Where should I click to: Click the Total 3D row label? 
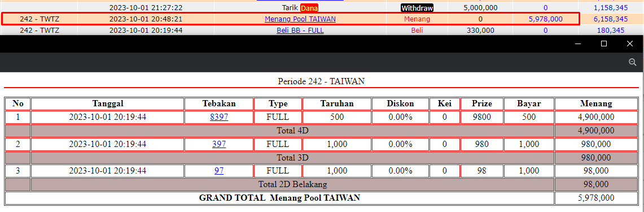pyautogui.click(x=292, y=158)
